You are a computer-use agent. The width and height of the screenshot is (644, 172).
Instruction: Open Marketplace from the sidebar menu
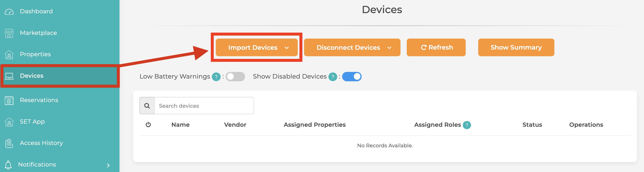click(x=38, y=33)
